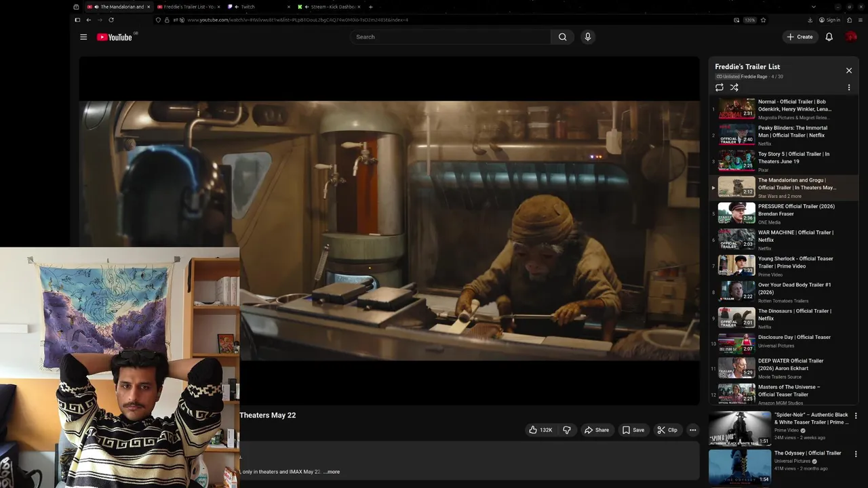Screen dimensions: 868x488
Task: Play The Dinosaurs Official Trailer
Action: point(783,319)
